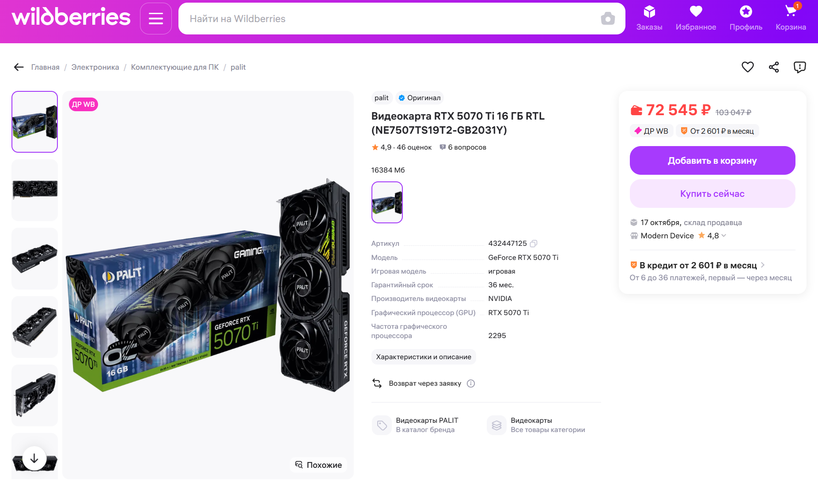Open the hamburger catalog menu
The width and height of the screenshot is (818, 504).
click(155, 19)
